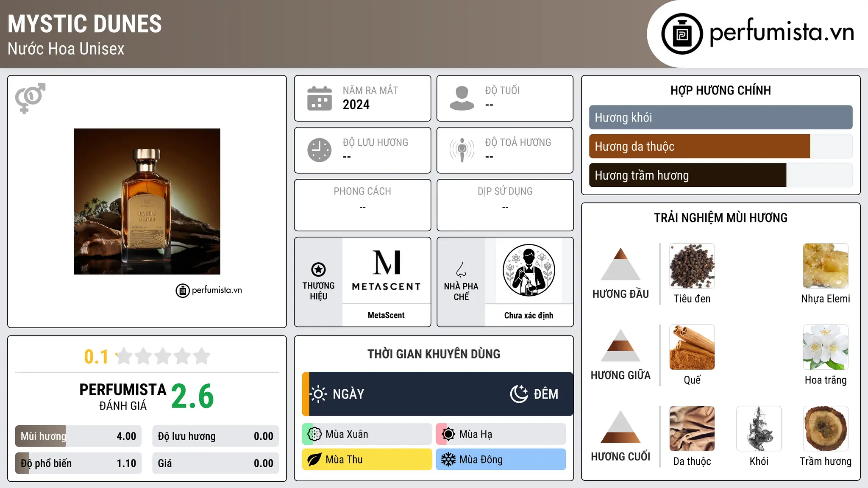868x488 pixels.
Task: Select the Tiêu đen note image
Action: click(x=692, y=266)
